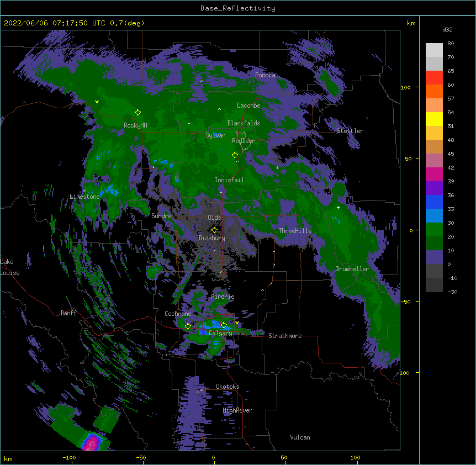Select the HighRiver label
This screenshot has height=465, width=476.
[237, 410]
